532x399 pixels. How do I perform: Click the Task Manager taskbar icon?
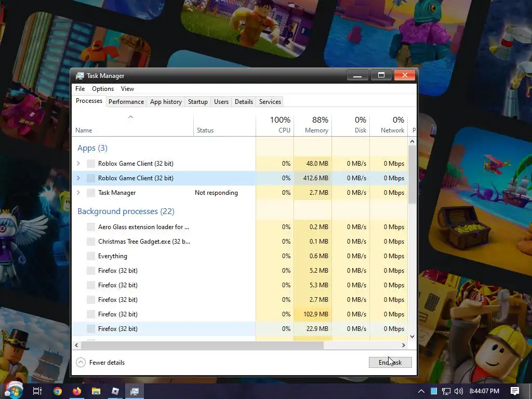(x=135, y=391)
